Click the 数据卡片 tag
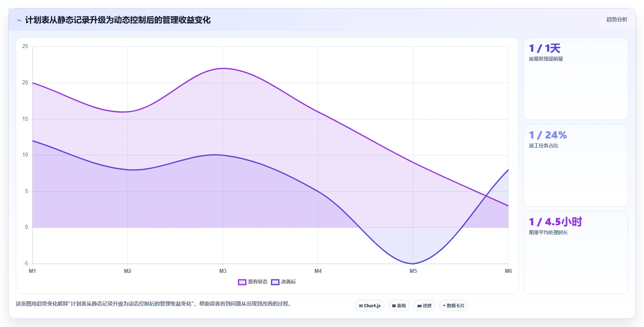 pos(454,306)
